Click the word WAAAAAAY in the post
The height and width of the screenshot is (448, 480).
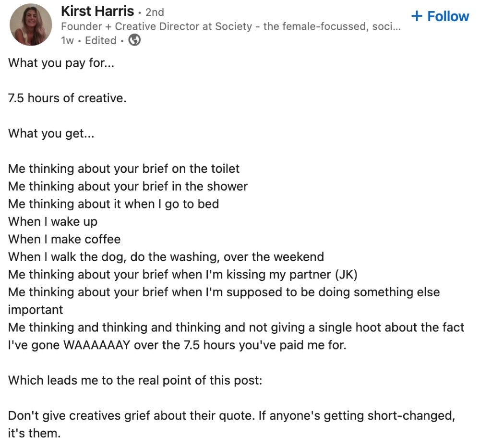(97, 345)
